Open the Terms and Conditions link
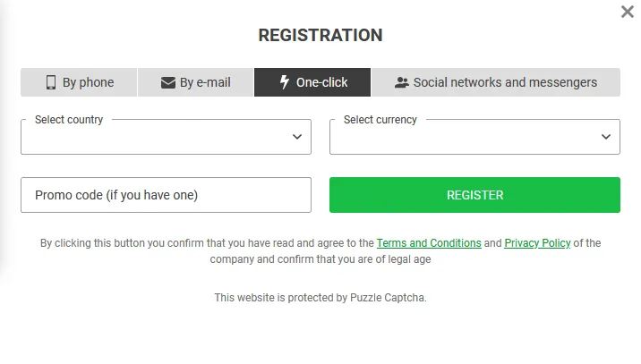The width and height of the screenshot is (641, 364). tap(429, 243)
